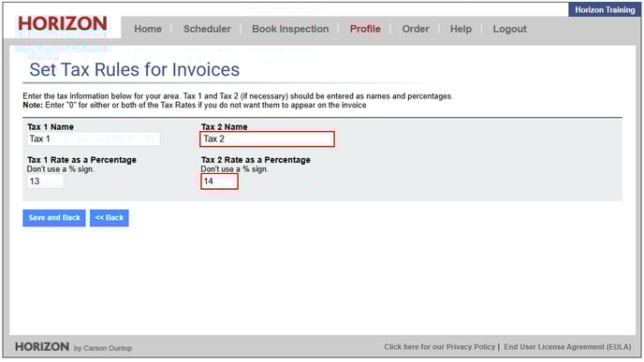Click the Horizon Training badge

pos(605,10)
